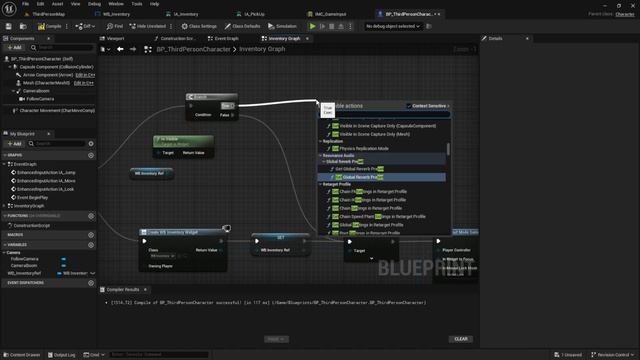The width and height of the screenshot is (640, 360).
Task: Open the Tools menu
Action: pyautogui.click(x=137, y=4)
